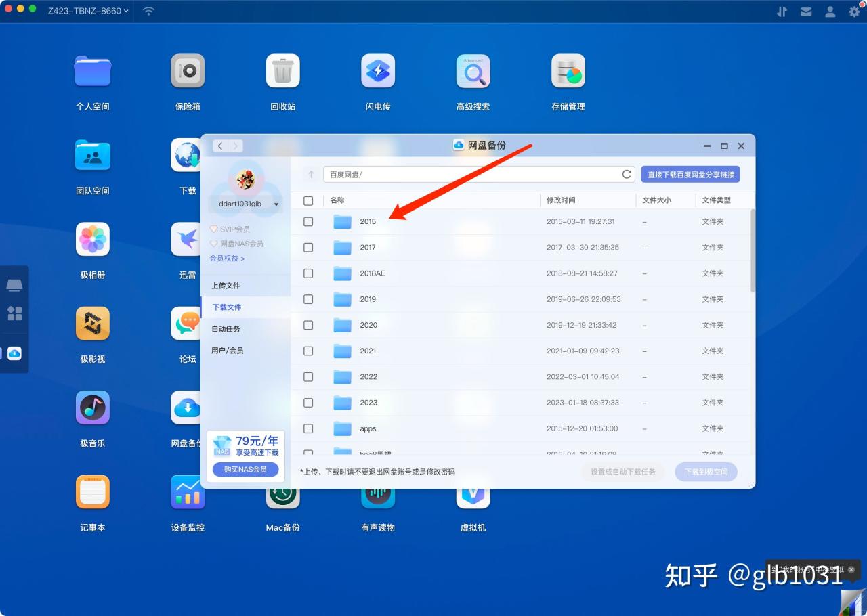Screen dimensions: 867x616
Task: Open the 极相册 photo app
Action: (92, 239)
